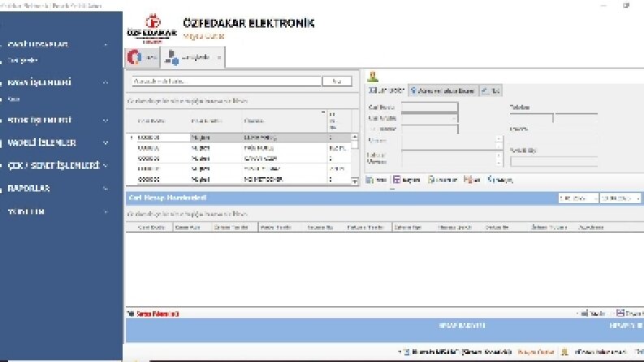
Task: Expand the VADELİ İŞLEMLER sidebar chevron
Action: [x=106, y=143]
